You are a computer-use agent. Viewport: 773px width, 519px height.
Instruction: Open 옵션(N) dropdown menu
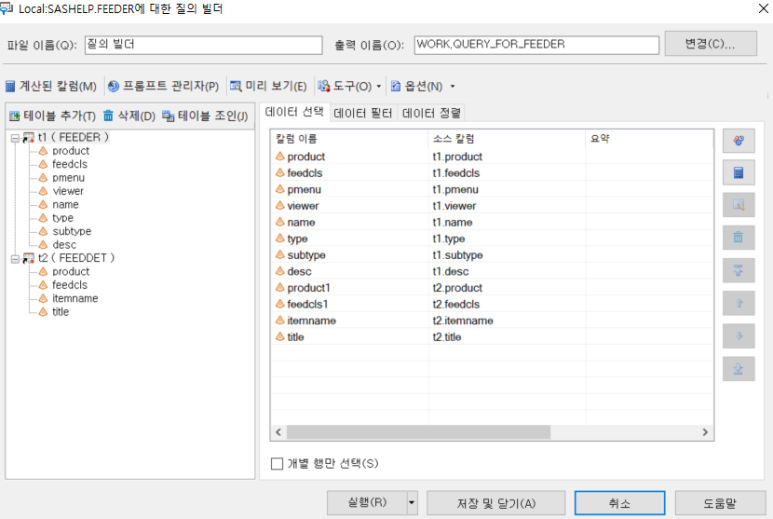click(x=422, y=86)
